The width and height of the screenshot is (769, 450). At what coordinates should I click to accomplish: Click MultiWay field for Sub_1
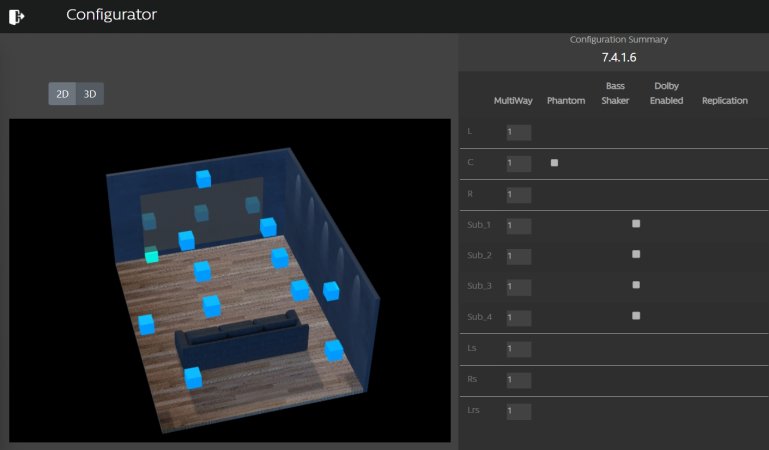coord(518,225)
